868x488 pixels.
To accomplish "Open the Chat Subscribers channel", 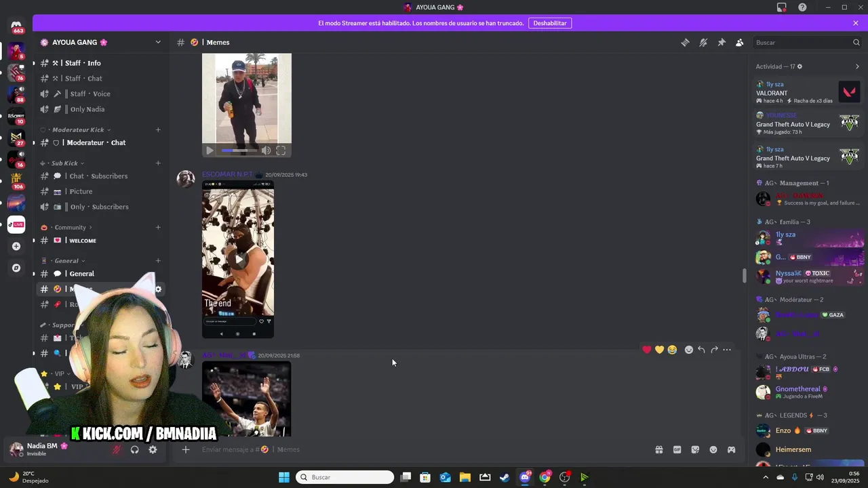I will click(x=100, y=176).
